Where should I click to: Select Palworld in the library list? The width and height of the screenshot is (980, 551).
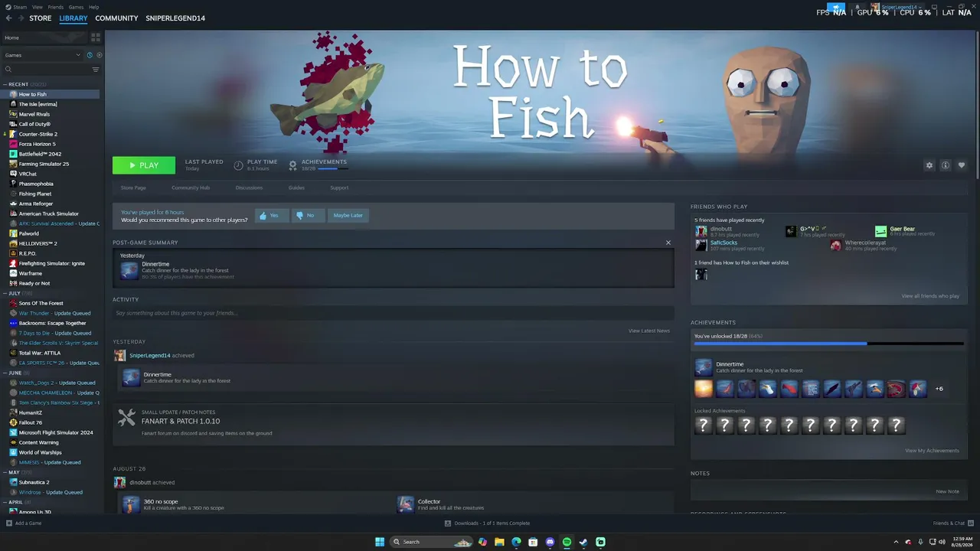28,233
